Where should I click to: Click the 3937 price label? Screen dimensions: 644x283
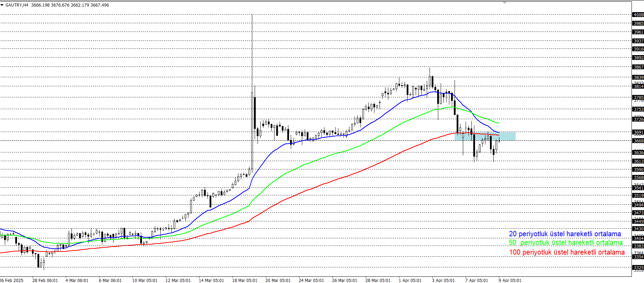tap(638, 41)
